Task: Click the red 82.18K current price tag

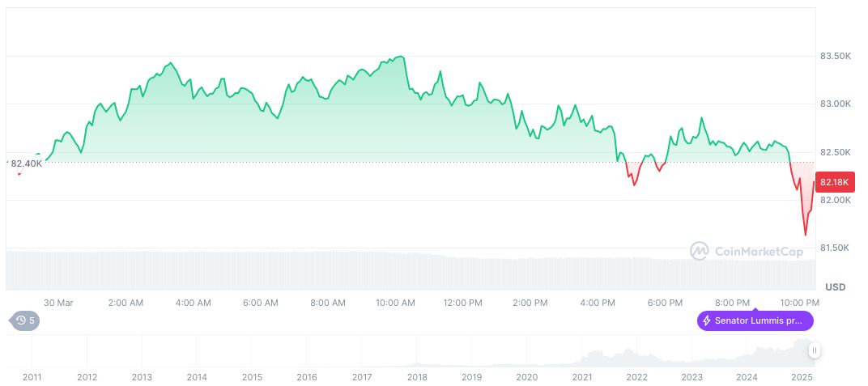Action: [835, 181]
